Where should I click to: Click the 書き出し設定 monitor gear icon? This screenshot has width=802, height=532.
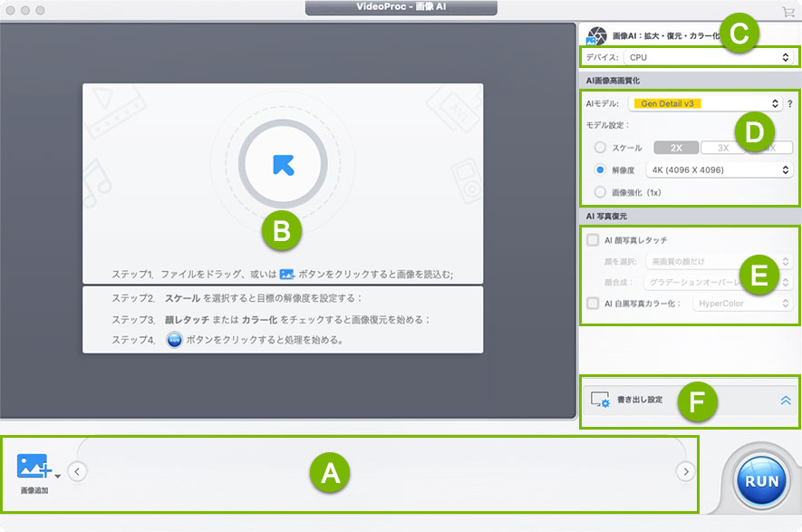[600, 400]
